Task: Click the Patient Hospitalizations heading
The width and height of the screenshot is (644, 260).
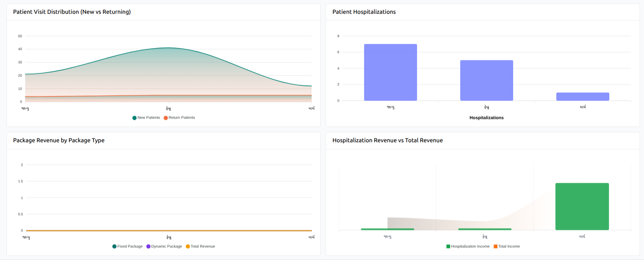Action: 364,12
